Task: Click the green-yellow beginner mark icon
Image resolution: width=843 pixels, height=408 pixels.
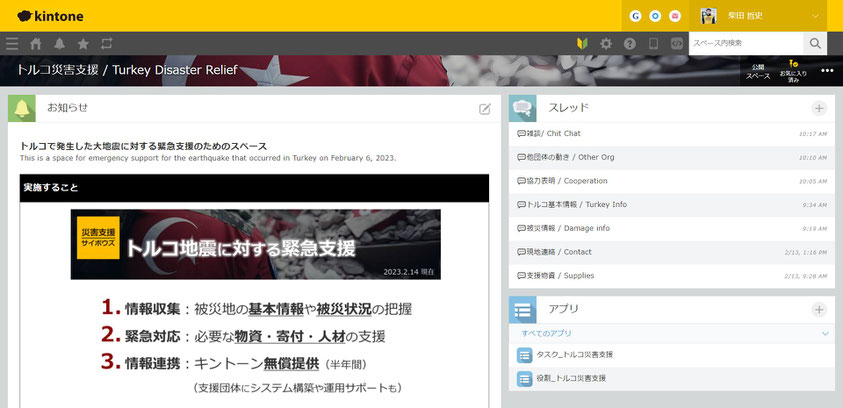Action: click(x=582, y=44)
